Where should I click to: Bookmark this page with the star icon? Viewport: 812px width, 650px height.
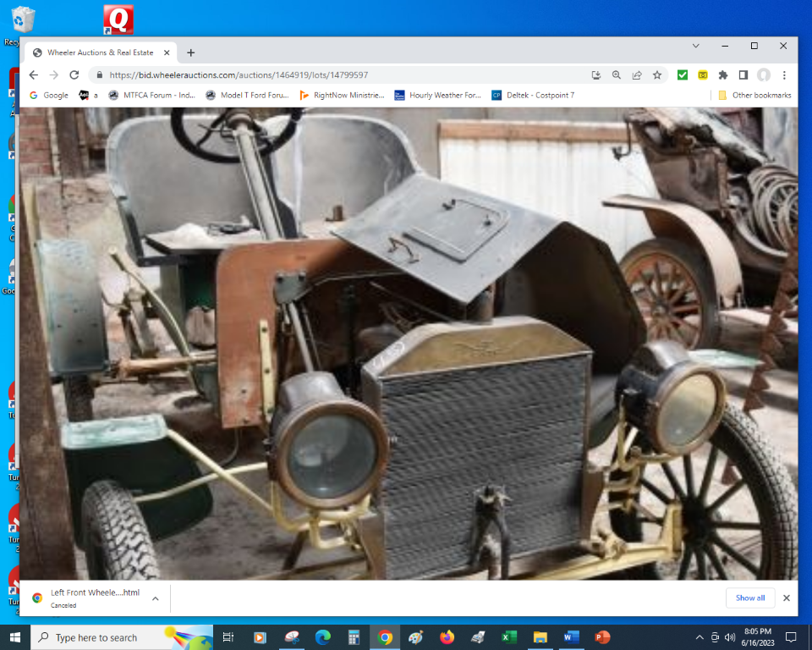coord(657,74)
